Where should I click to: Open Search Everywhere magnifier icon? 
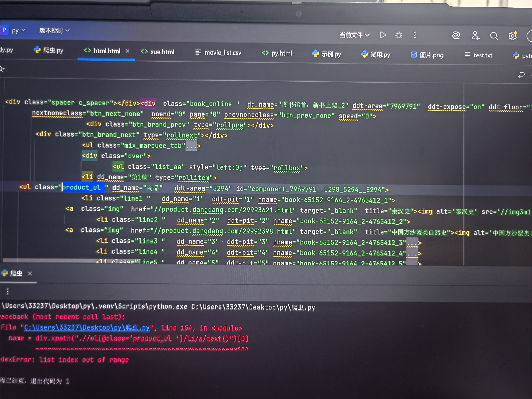tap(494, 36)
